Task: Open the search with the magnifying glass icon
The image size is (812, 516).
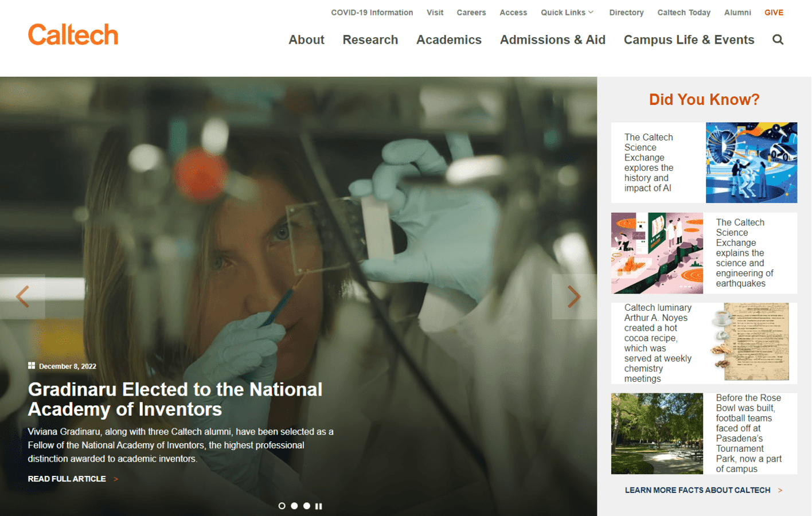Action: pos(778,40)
